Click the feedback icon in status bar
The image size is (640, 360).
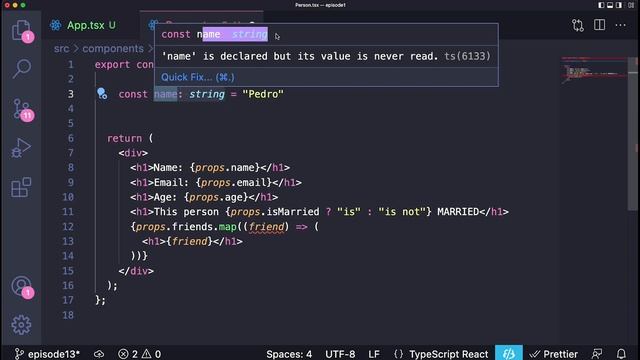[x=597, y=353]
